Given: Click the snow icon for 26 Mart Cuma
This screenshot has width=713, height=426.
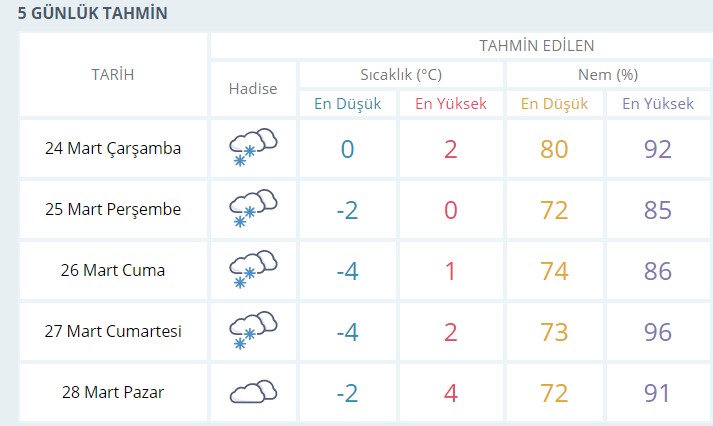Looking at the screenshot, I should 253,269.
